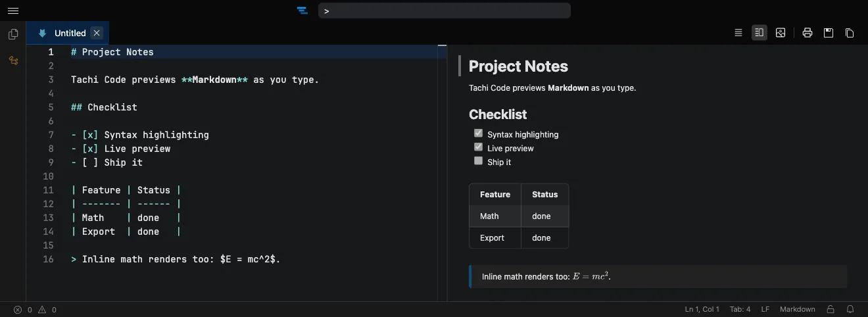Click the 'done' cell in the Export row
868x317 pixels.
click(544, 238)
